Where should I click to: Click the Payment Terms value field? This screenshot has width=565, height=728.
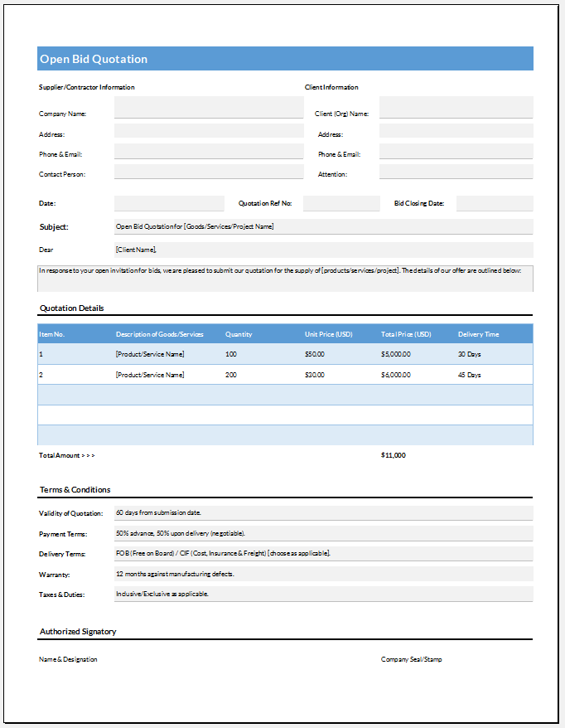(x=323, y=533)
